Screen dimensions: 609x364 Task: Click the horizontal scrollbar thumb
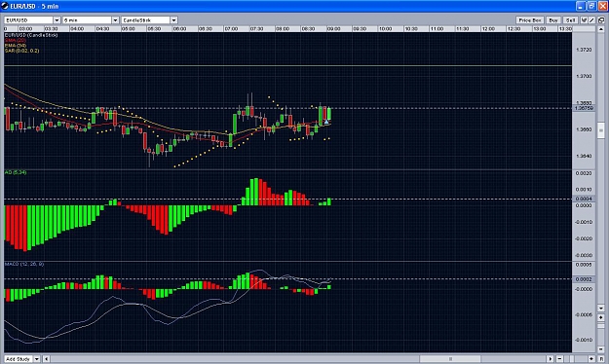coord(450,359)
